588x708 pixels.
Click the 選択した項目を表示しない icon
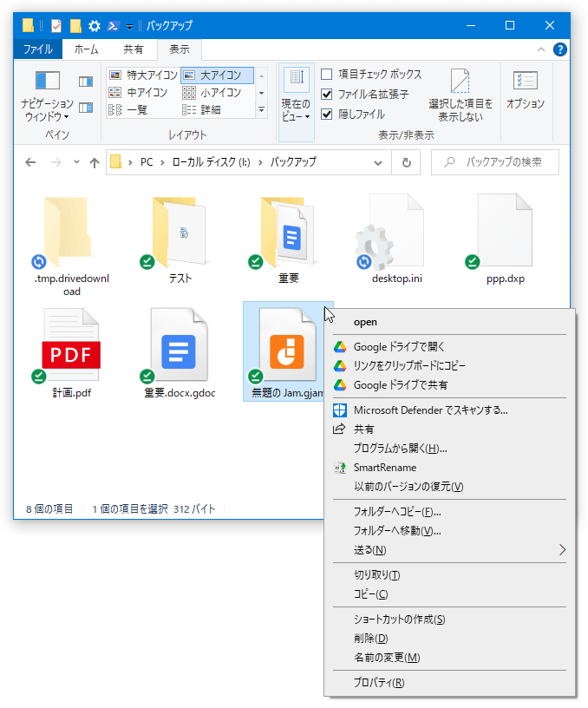pyautogui.click(x=461, y=81)
